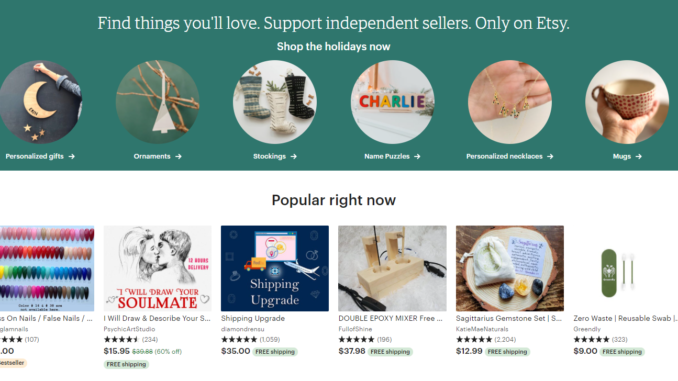Click the arrow next to Personalized gifts
This screenshot has height=381, width=678.
[x=72, y=157]
